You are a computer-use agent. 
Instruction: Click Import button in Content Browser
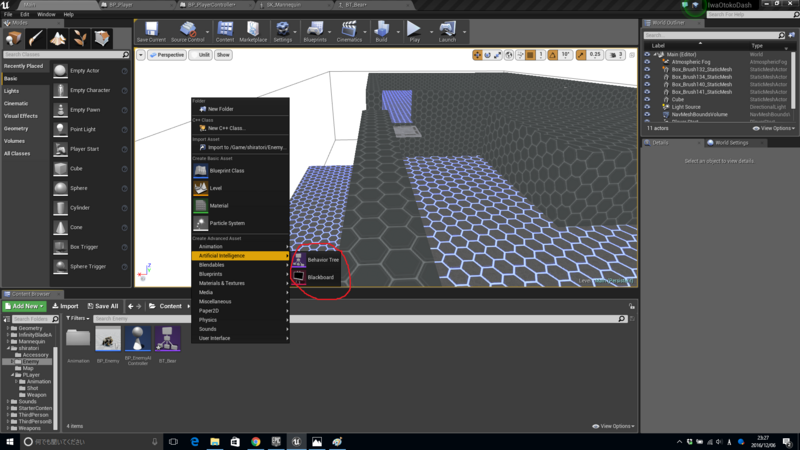(x=65, y=306)
